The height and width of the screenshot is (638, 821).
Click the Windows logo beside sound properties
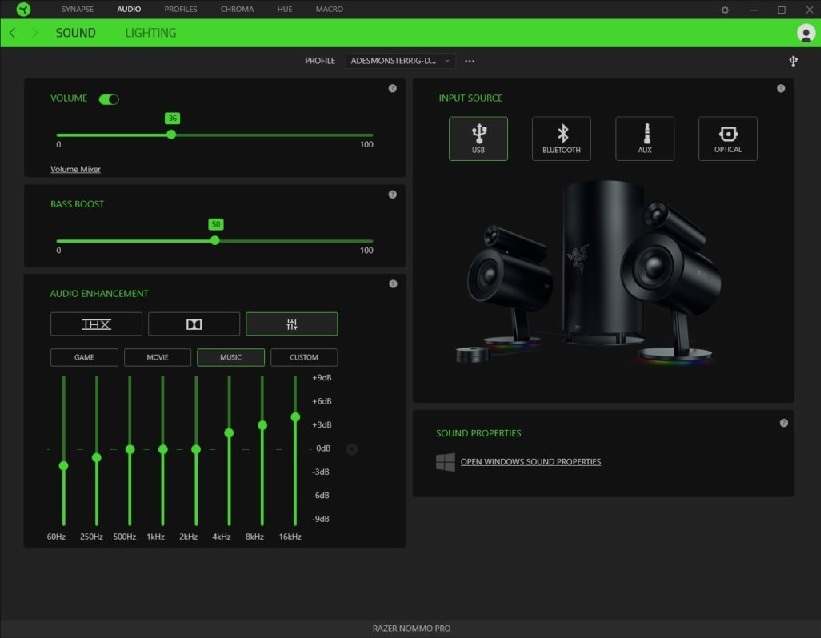(445, 462)
